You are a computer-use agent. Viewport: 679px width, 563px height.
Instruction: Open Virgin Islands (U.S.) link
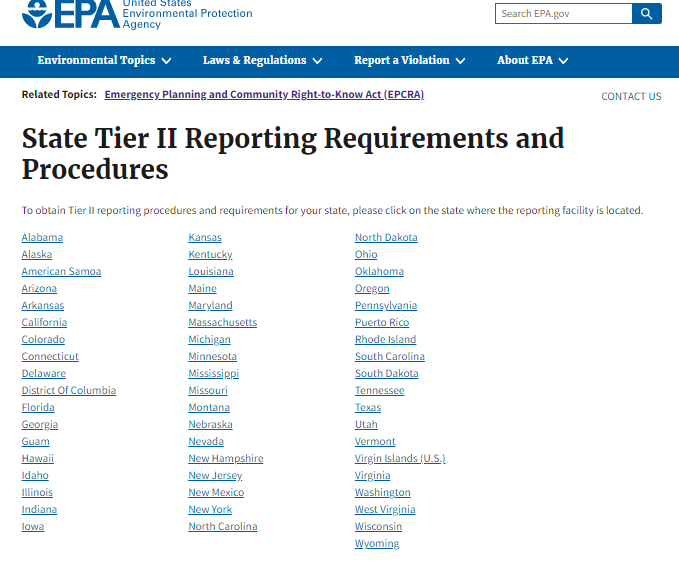400,458
